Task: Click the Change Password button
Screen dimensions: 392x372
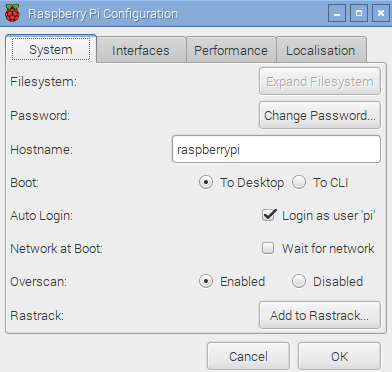Action: (320, 115)
